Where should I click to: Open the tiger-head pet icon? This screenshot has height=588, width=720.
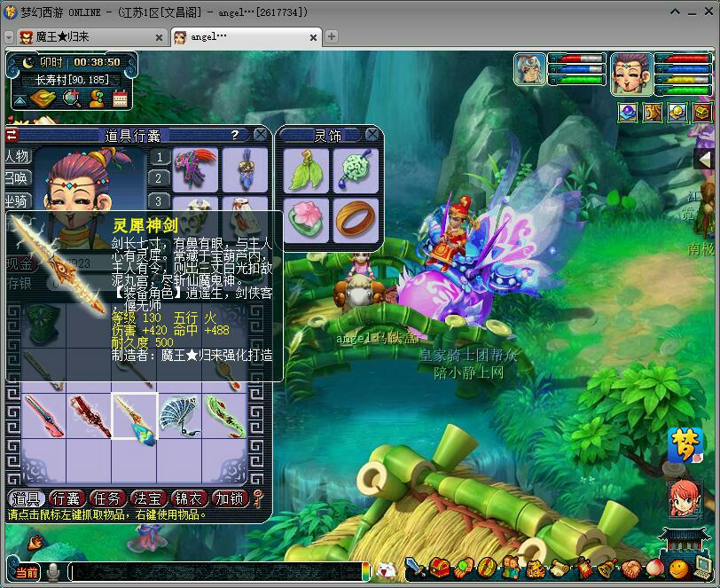pos(536,568)
